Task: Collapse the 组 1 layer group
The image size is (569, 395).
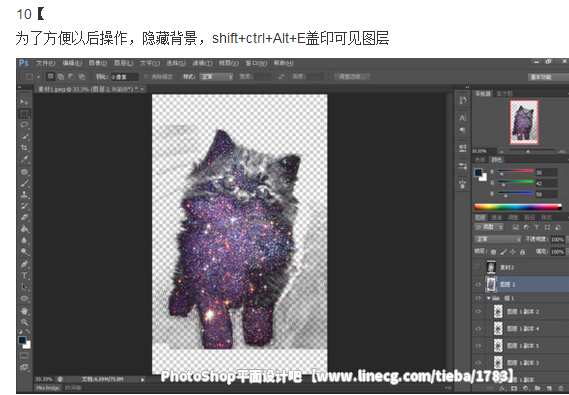Action: (x=489, y=298)
